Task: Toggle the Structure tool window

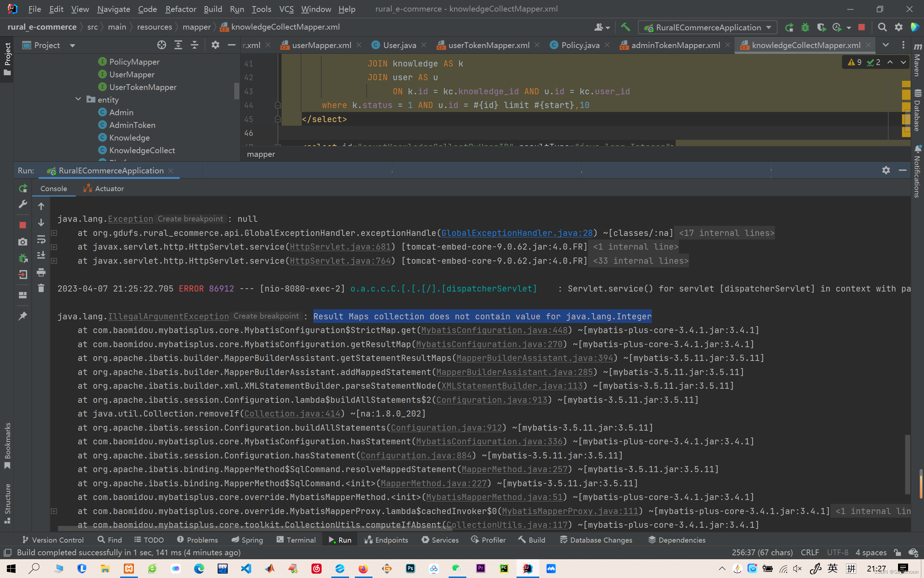Action: (x=7, y=503)
